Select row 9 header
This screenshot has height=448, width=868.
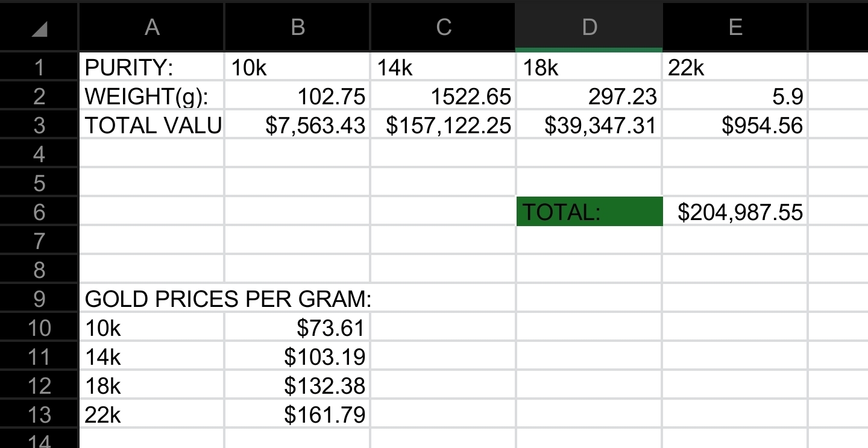click(39, 298)
